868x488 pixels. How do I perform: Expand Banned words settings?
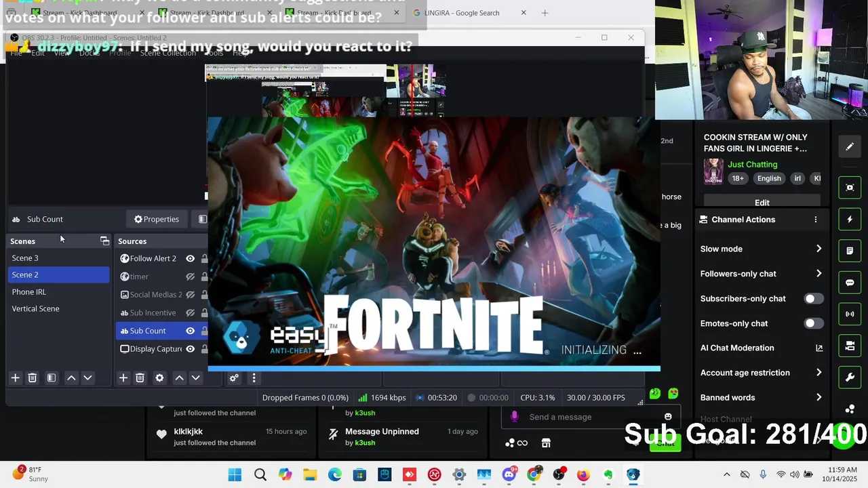pos(818,398)
